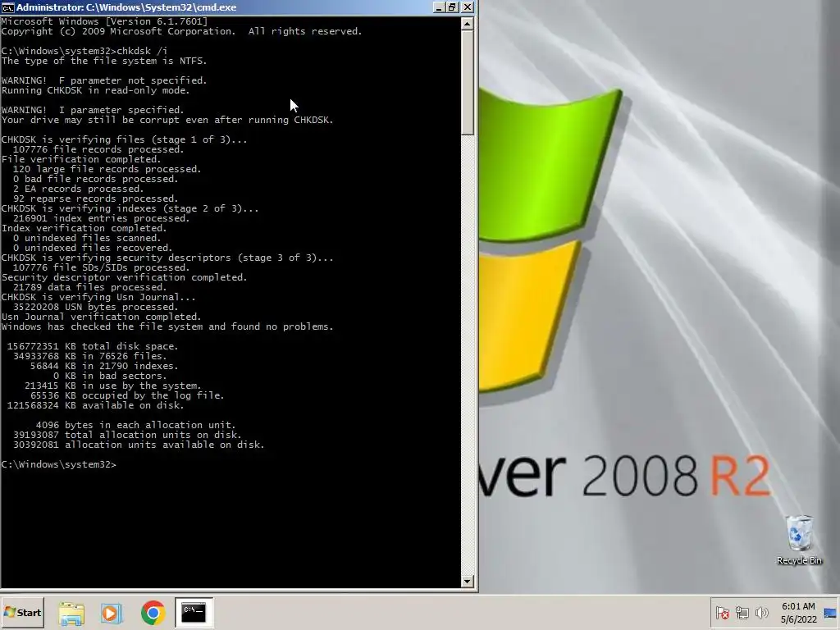Click '30392081 allocation units available' line
The height and width of the screenshot is (630, 840).
click(138, 445)
